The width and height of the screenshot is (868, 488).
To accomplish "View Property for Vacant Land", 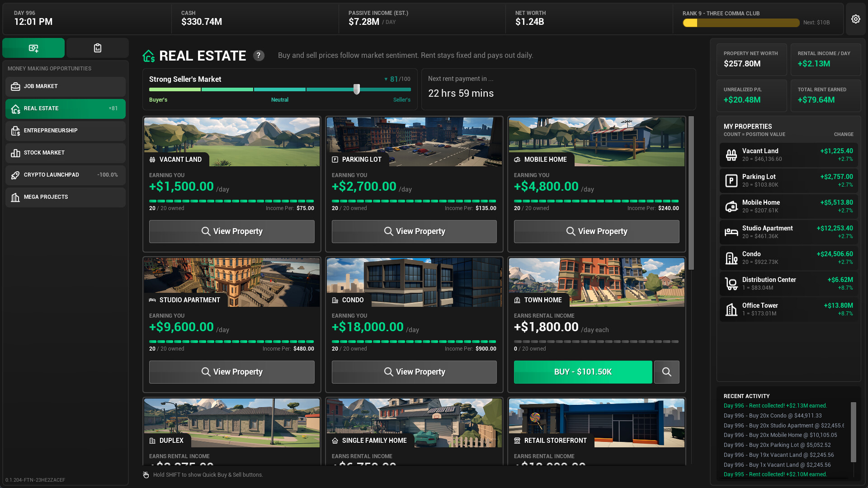I will 232,231.
